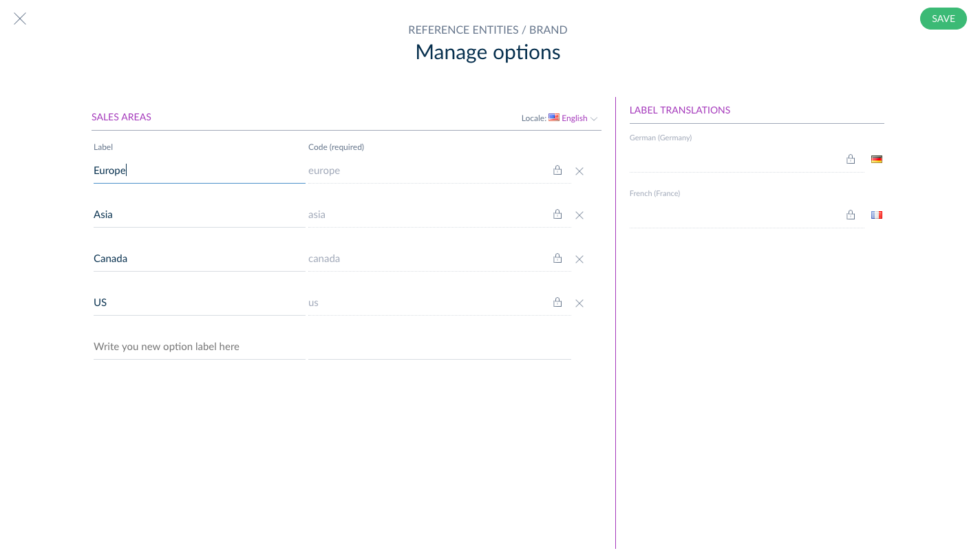Click the US flag beside Locale
The image size is (980, 553).
click(x=555, y=118)
